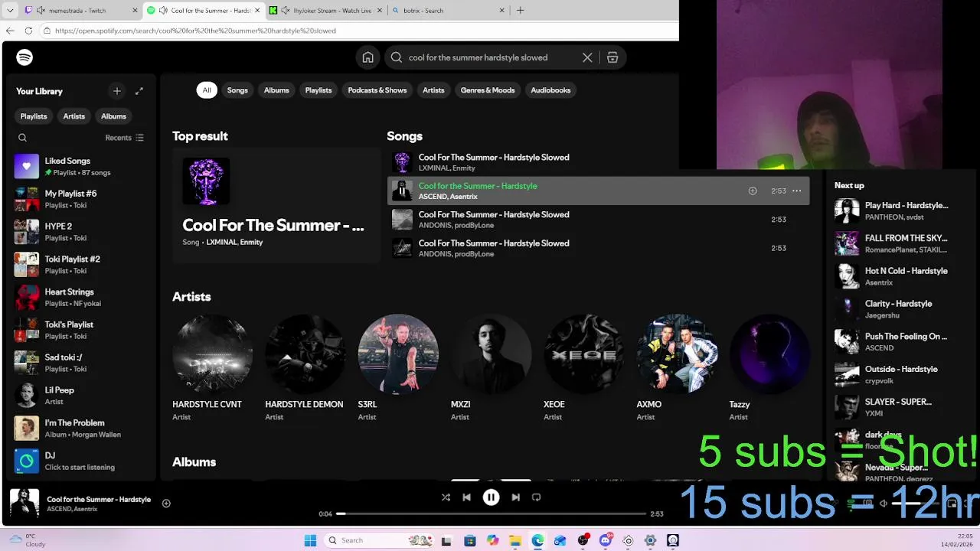Screen dimensions: 980x551
Task: Open Discord from the taskbar
Action: point(606,540)
